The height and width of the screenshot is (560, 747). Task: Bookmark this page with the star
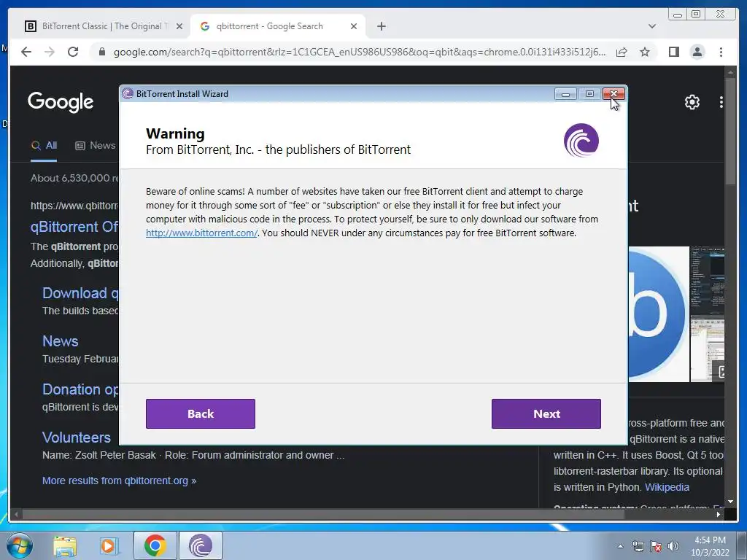pyautogui.click(x=645, y=52)
